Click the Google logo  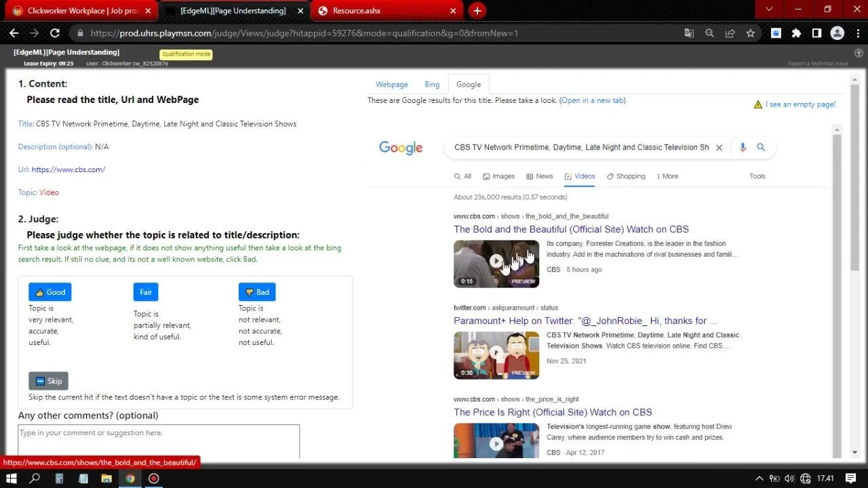coord(401,148)
